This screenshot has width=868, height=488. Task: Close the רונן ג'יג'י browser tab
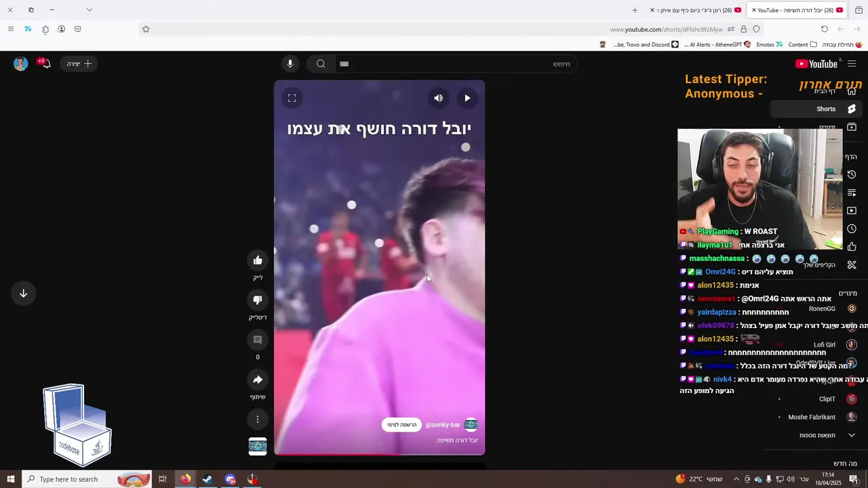[652, 10]
